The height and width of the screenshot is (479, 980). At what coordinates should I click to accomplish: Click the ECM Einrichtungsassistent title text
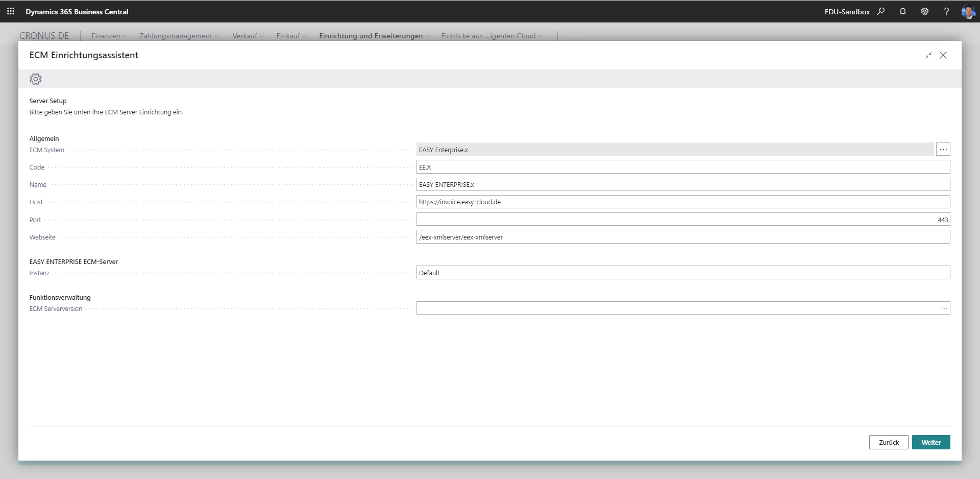coord(84,55)
